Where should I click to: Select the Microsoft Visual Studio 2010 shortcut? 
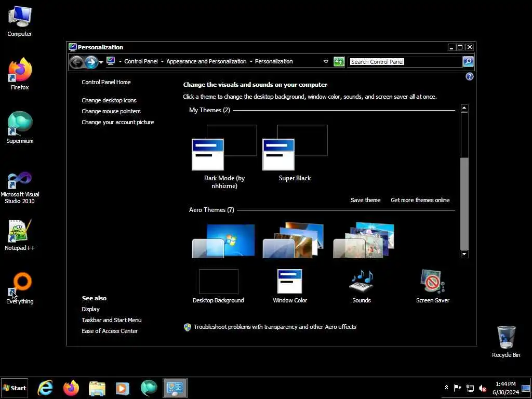click(x=20, y=188)
